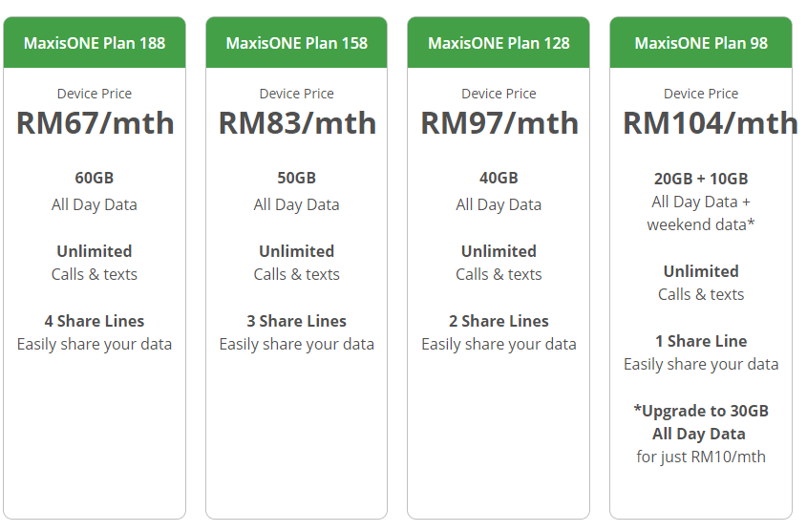Click the RM83/mth device price

[297, 123]
